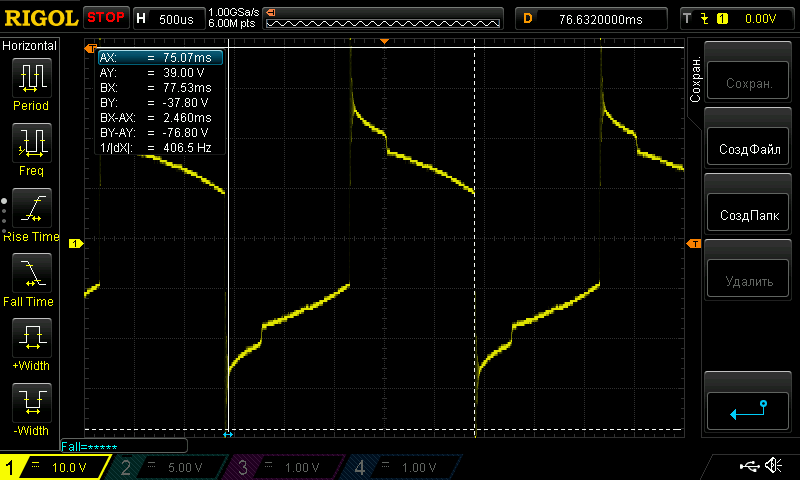Screen dimensions: 800x480
Task: Click the Horizontal menu header
Action: [x=30, y=46]
